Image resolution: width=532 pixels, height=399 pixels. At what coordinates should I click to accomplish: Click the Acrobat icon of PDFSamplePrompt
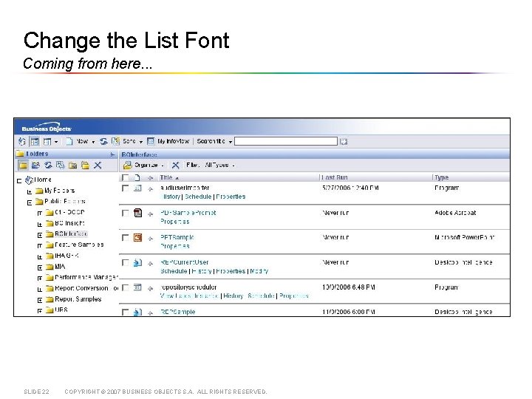click(x=137, y=213)
